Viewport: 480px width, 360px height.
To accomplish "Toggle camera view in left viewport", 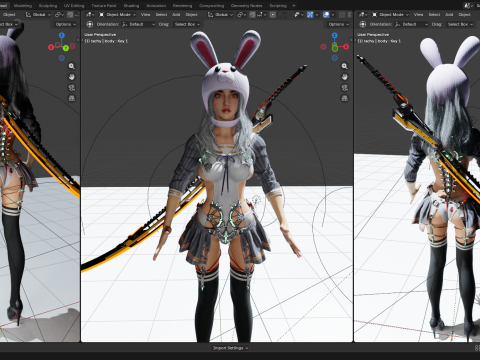I will tap(72, 88).
